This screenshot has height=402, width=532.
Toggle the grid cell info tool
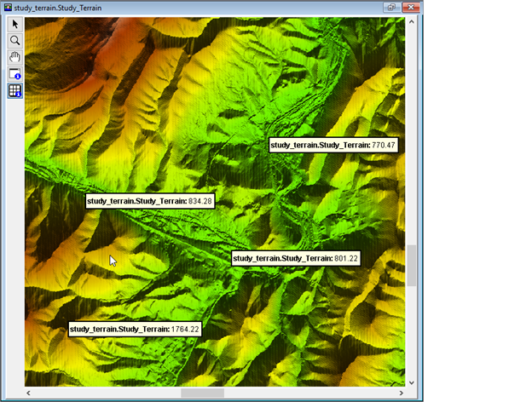click(15, 90)
